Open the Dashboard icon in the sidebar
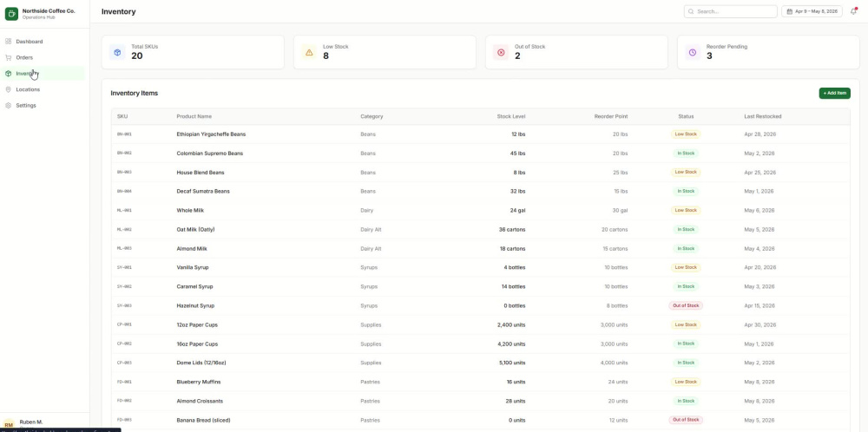Screen dimensions: 868x432 (9, 42)
